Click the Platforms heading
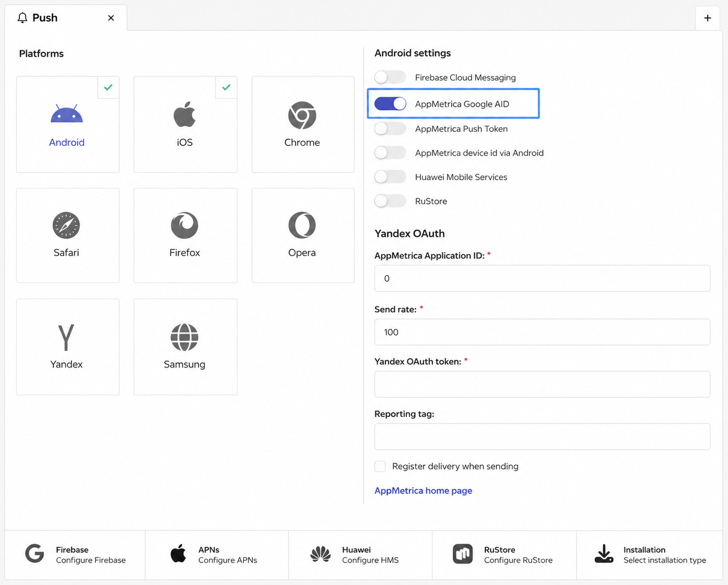728x585 pixels. pyautogui.click(x=41, y=54)
